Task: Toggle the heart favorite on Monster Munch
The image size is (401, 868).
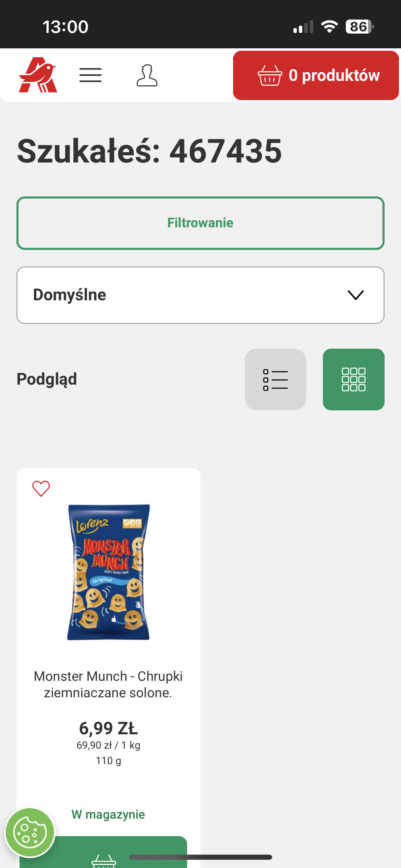Action: (x=41, y=488)
